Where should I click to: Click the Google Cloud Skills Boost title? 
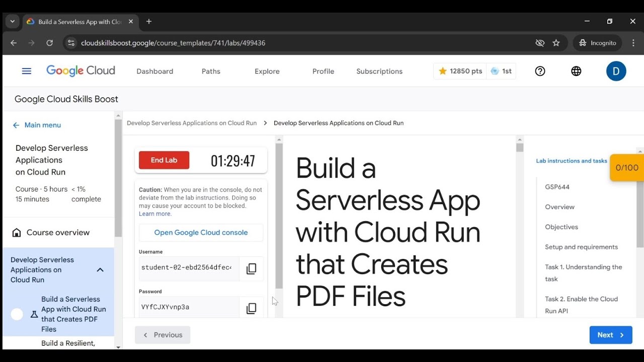point(66,99)
